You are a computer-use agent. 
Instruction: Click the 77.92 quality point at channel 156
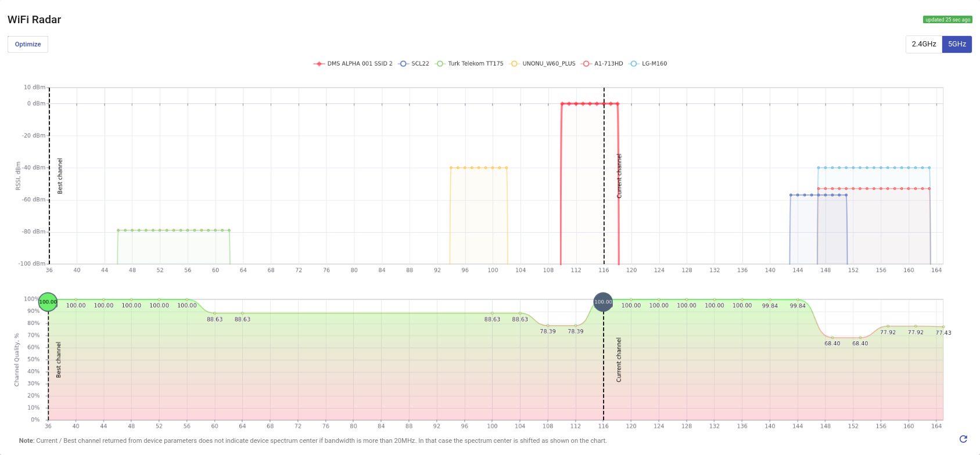pos(888,326)
